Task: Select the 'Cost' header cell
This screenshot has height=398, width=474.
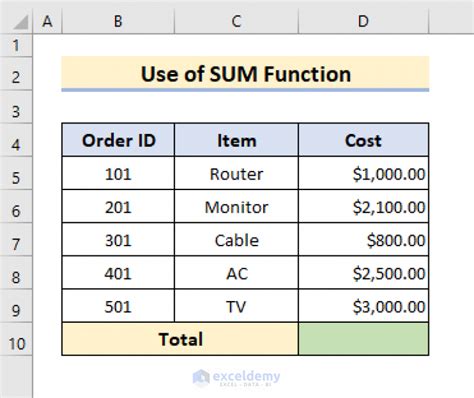Action: [363, 140]
